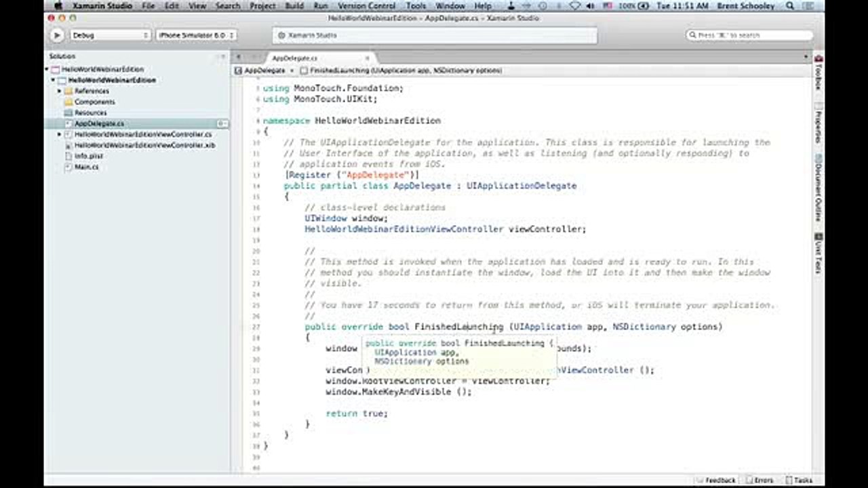Click the 'return true;' code line
The height and width of the screenshot is (488, 868).
coord(357,413)
